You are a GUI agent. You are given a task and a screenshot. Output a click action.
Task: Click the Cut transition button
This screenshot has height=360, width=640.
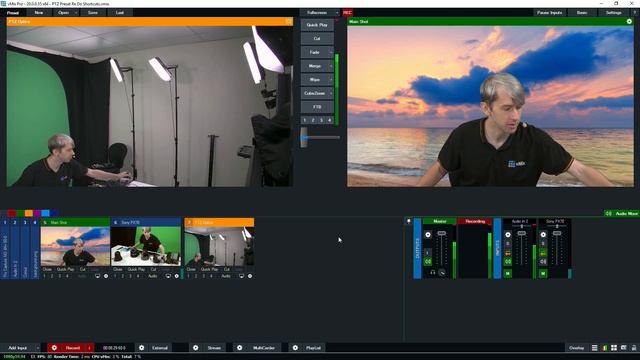click(x=317, y=38)
